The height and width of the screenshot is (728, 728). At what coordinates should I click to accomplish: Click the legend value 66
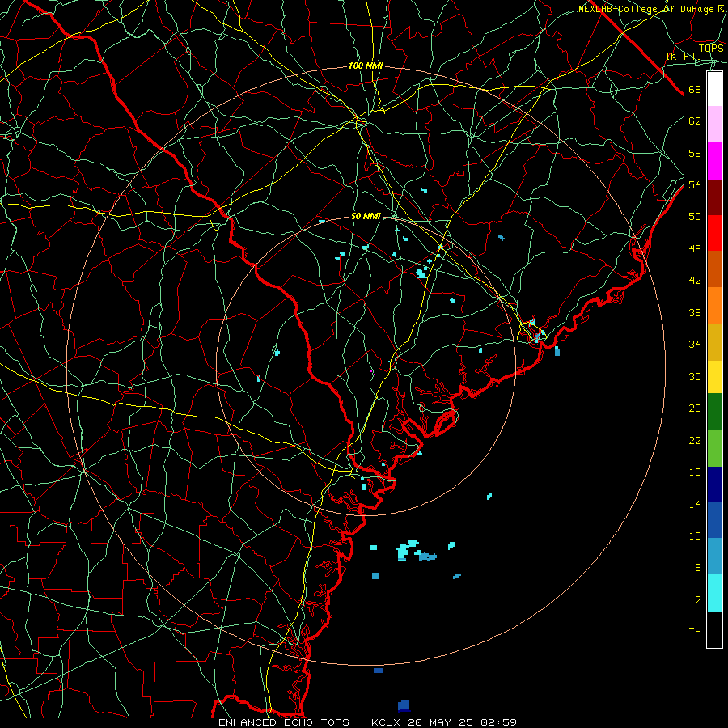coord(695,89)
